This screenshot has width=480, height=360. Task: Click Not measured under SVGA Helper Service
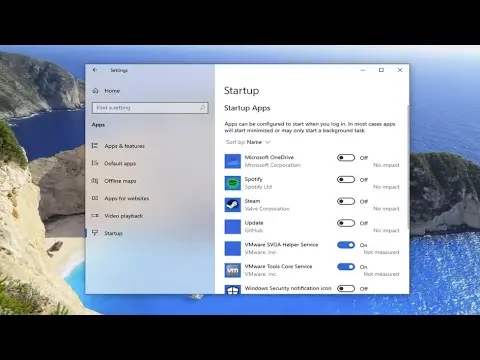coord(381,252)
